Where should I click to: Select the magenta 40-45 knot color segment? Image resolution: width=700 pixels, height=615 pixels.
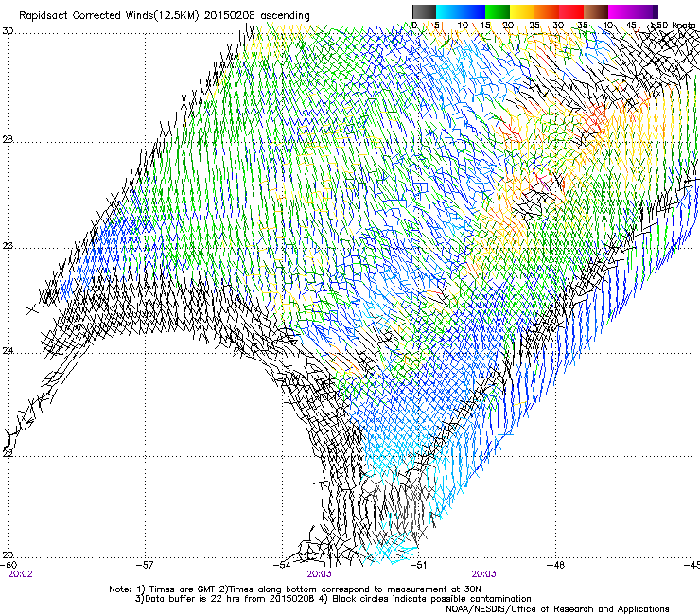621,11
